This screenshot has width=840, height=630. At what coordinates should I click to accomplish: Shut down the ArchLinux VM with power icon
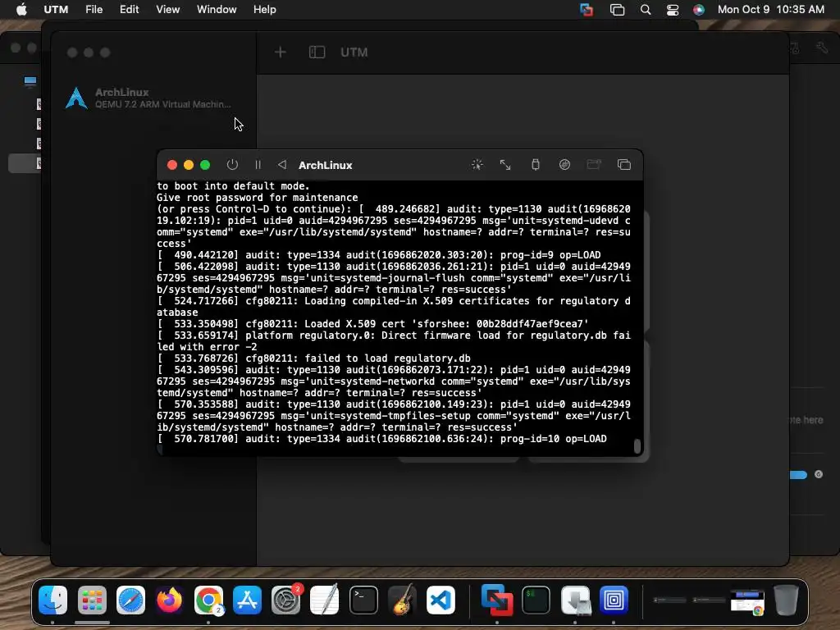click(x=232, y=164)
